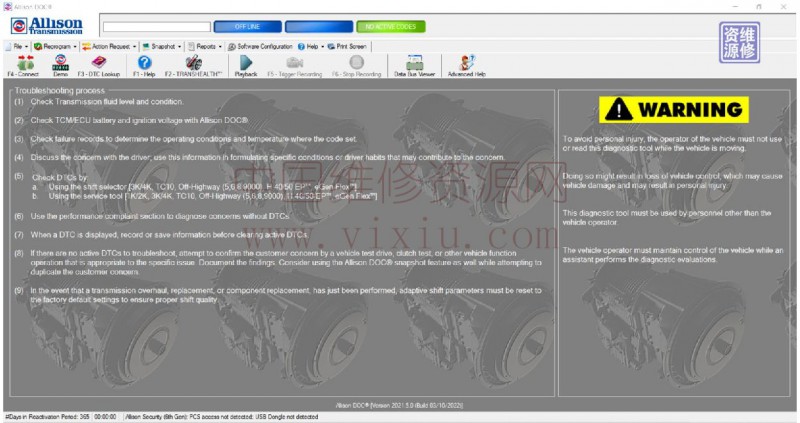
Task: Expand the Help menu dropdown arrow
Action: [x=322, y=47]
